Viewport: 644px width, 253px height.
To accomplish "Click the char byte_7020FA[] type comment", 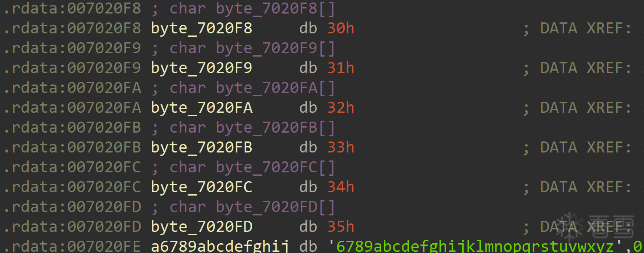I will (252, 88).
